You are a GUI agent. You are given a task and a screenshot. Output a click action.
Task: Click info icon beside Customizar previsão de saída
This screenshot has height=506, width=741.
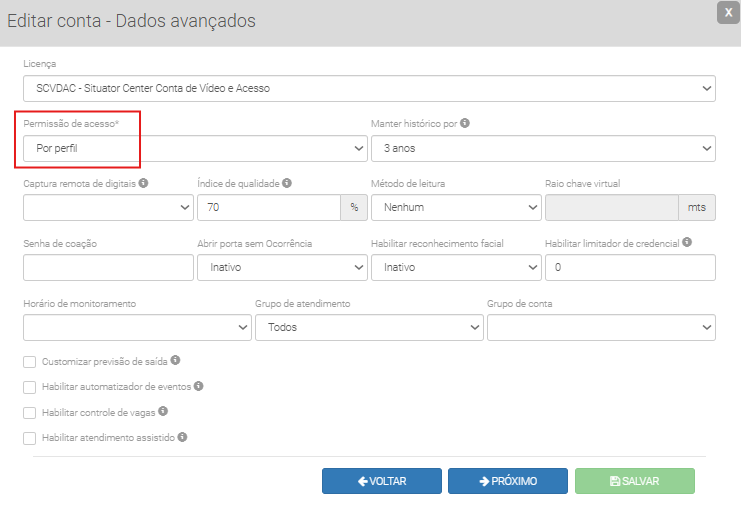tap(175, 360)
